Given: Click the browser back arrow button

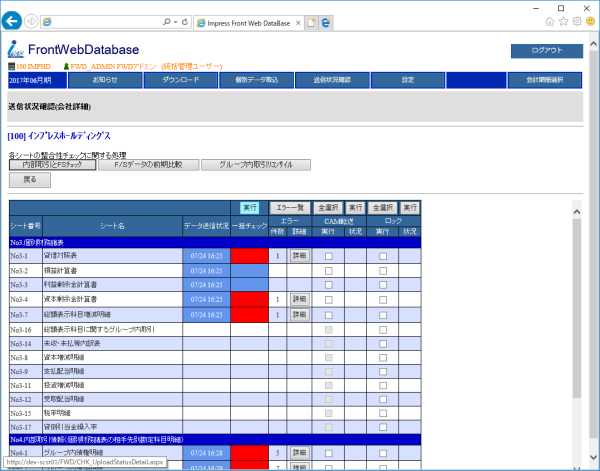Looking at the screenshot, I should coord(14,21).
